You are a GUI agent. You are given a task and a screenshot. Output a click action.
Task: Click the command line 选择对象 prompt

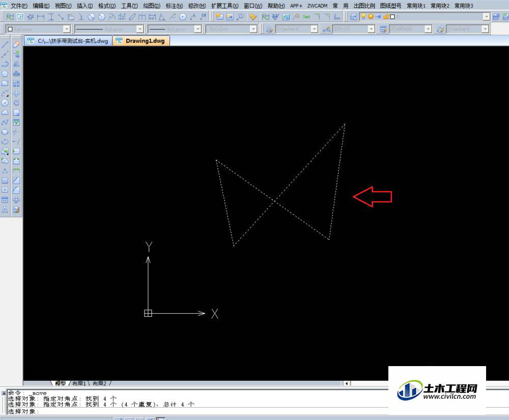click(x=23, y=411)
